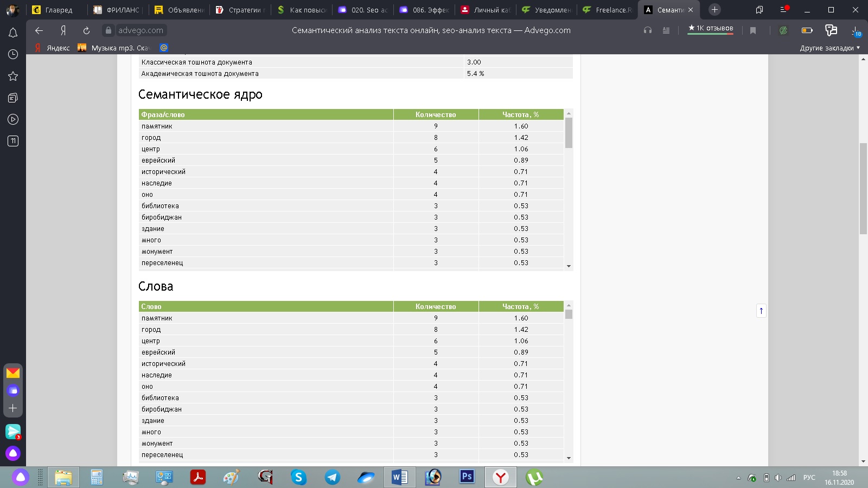Viewport: 868px width, 488px height.
Task: Switch to the ФРИЛАНС tab
Action: pyautogui.click(x=118, y=10)
